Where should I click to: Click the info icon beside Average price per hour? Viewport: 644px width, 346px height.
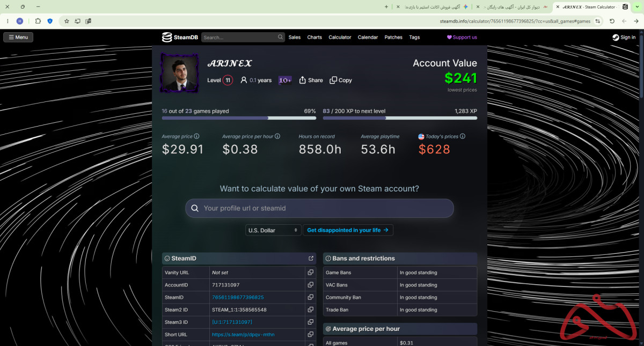(277, 136)
